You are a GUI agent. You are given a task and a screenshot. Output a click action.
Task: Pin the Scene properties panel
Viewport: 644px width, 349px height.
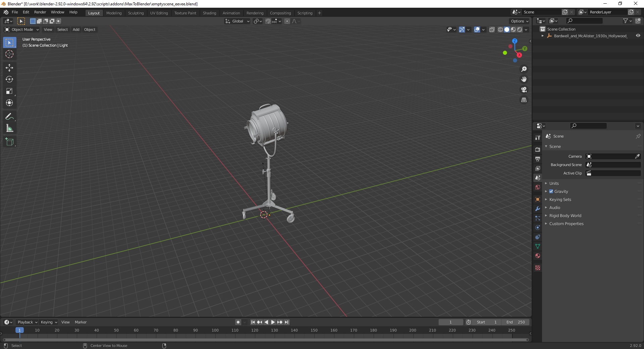(638, 136)
